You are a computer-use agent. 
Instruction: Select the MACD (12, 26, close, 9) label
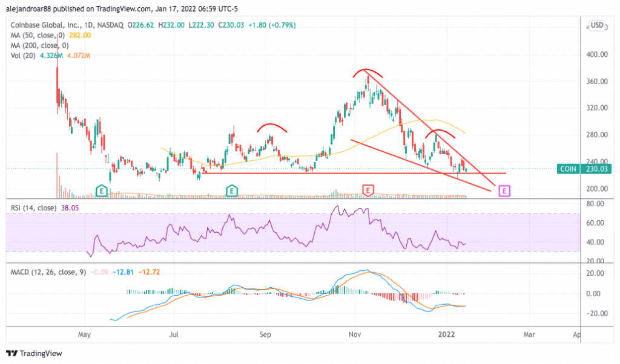[48, 272]
